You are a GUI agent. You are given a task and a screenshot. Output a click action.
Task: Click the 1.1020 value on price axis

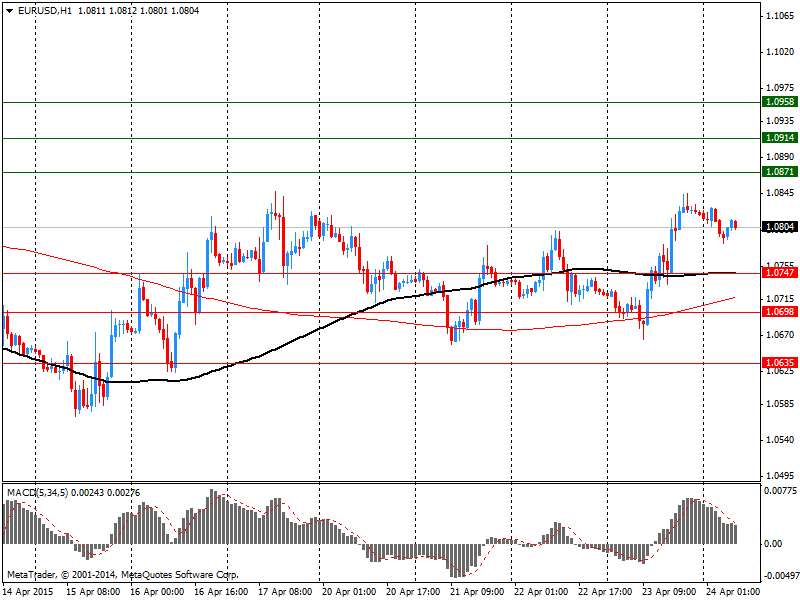tap(780, 52)
